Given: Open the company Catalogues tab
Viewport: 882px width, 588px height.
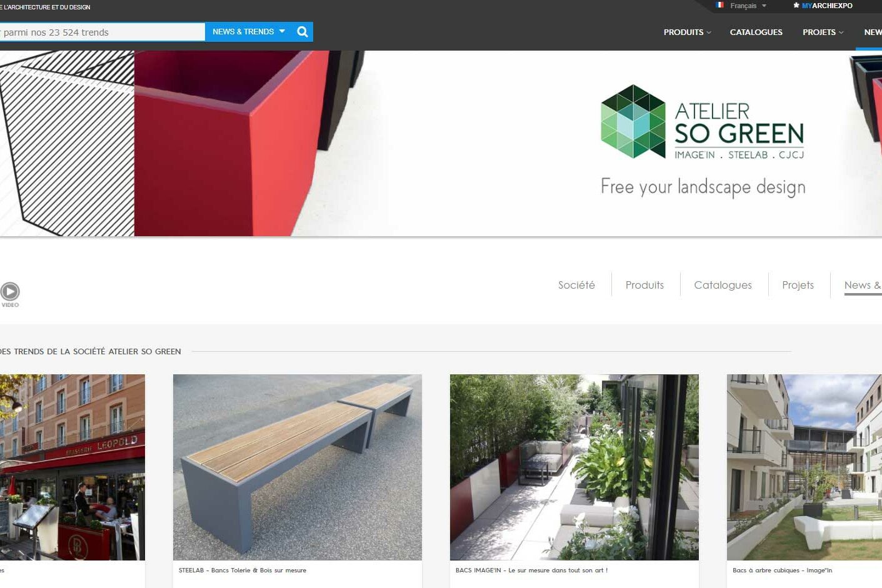Looking at the screenshot, I should point(723,285).
